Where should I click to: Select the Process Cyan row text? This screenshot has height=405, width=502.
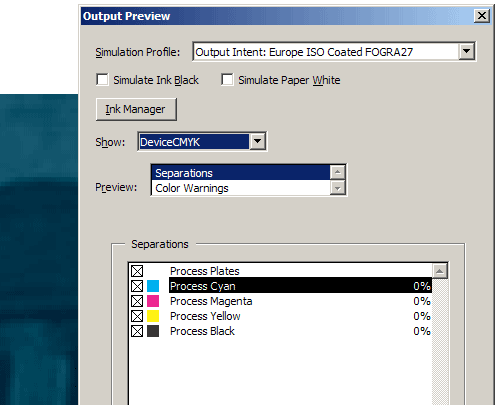pyautogui.click(x=203, y=286)
